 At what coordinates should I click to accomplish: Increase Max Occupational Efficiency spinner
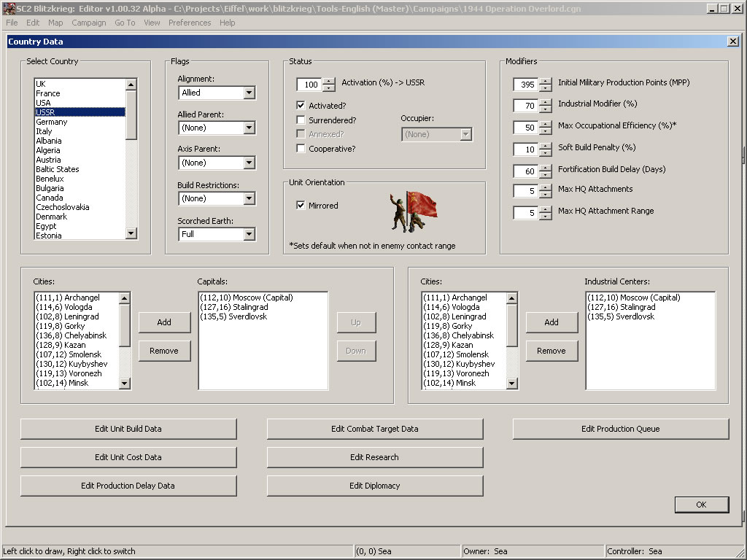(546, 124)
